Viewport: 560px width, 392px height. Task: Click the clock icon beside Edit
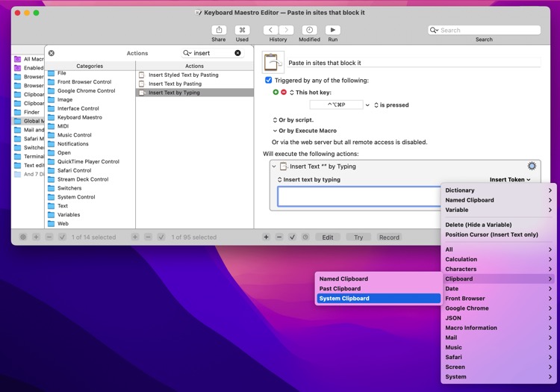click(x=305, y=237)
